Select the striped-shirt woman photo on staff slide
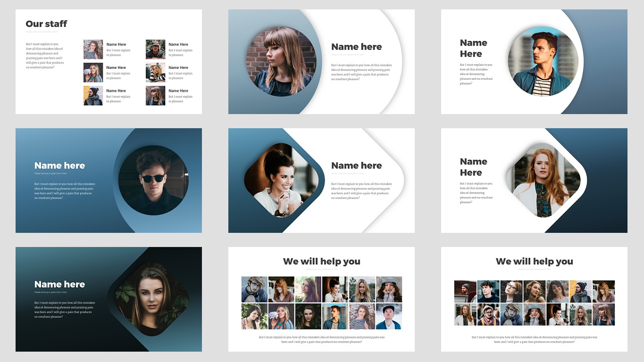 click(x=93, y=49)
